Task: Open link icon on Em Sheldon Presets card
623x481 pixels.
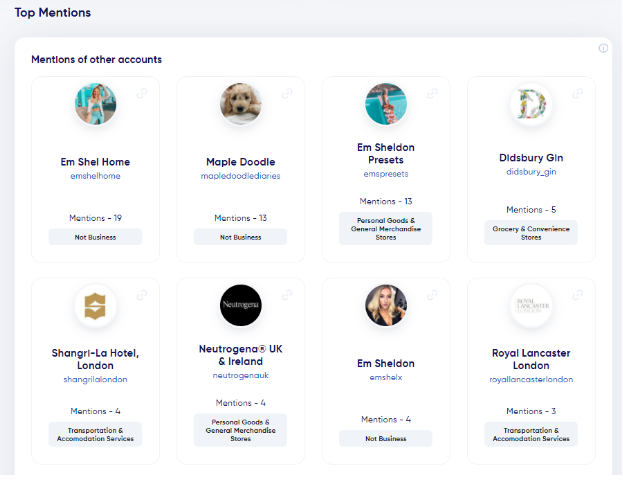Action: (432, 93)
